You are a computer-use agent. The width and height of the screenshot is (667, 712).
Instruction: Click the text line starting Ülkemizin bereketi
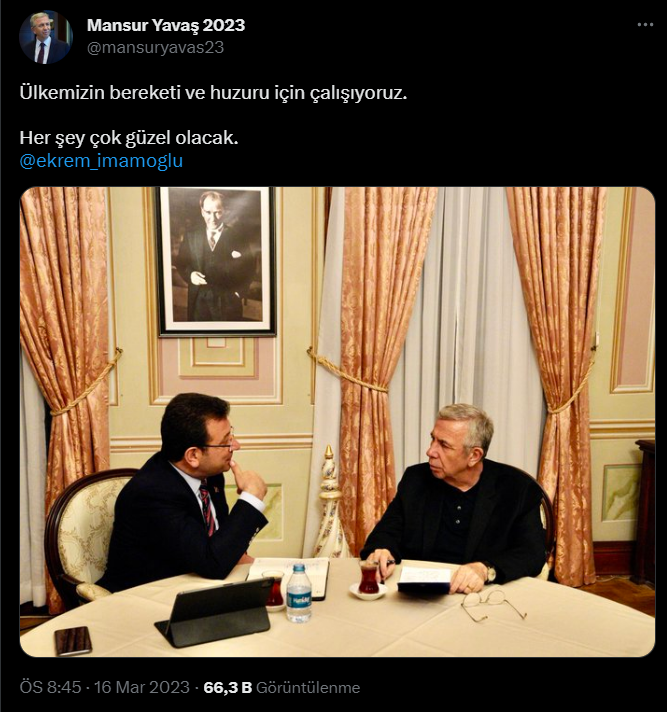213,93
